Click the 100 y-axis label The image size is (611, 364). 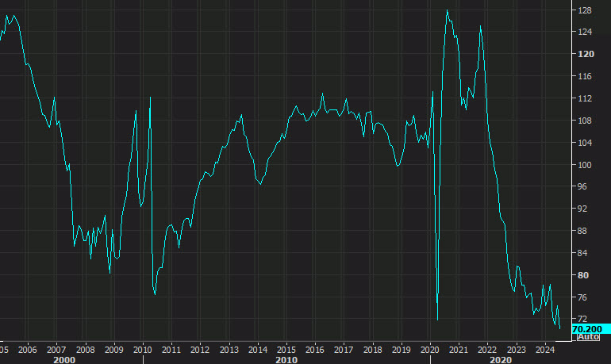point(585,165)
